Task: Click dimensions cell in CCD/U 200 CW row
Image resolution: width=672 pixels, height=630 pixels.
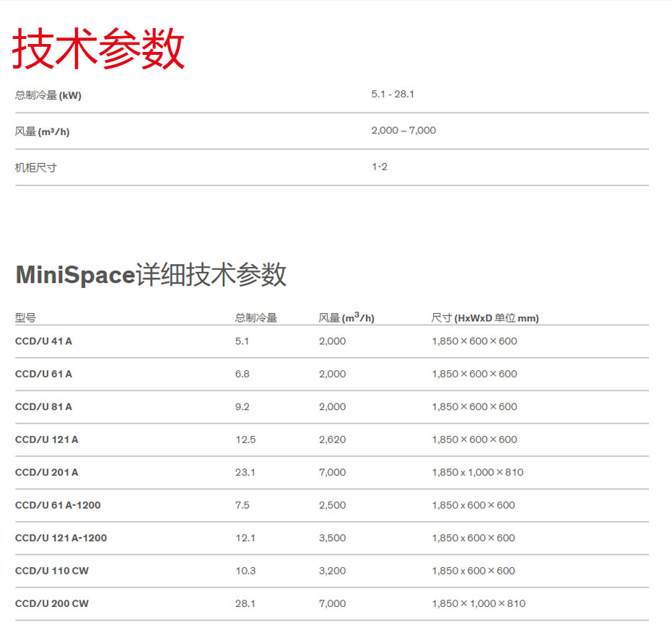Action: [479, 603]
